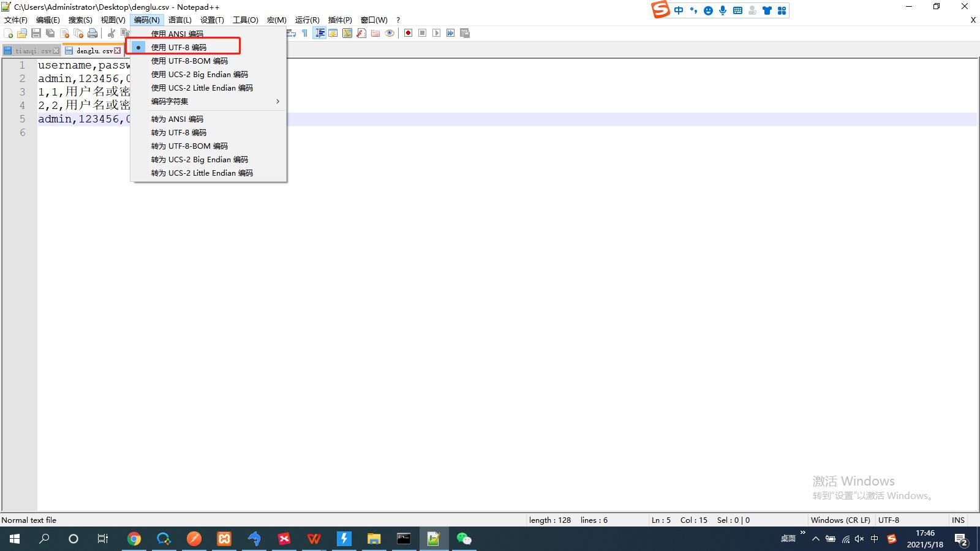This screenshot has height=551, width=980.
Task: Open the 文件(F) menu
Action: click(x=16, y=20)
